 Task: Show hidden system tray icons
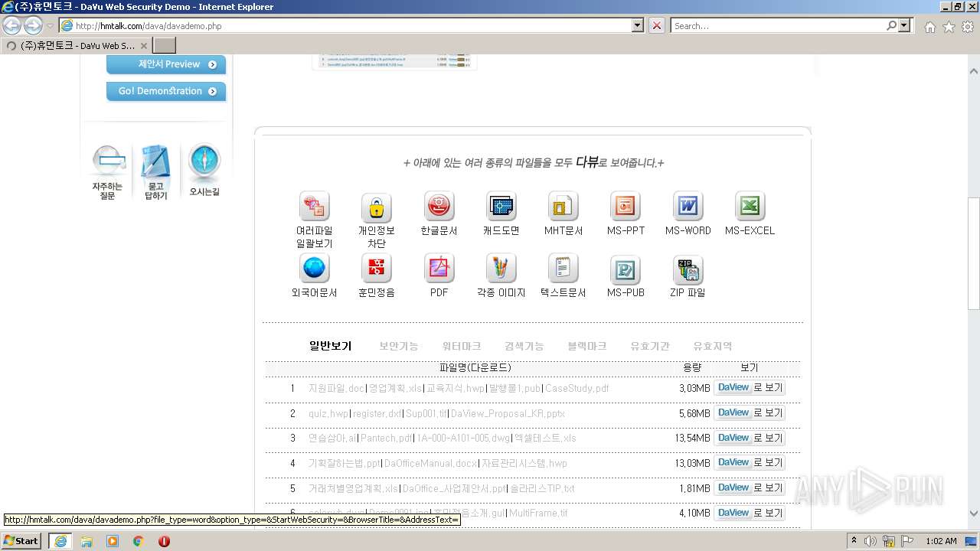(x=854, y=541)
